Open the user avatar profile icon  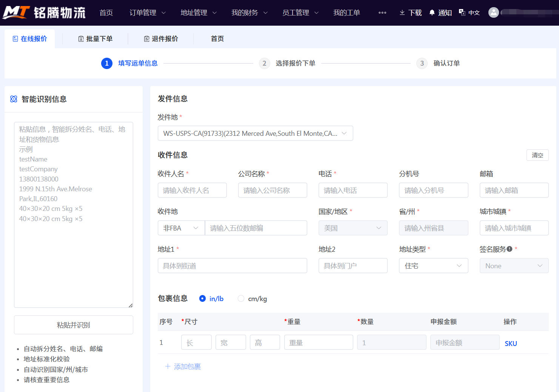(494, 12)
